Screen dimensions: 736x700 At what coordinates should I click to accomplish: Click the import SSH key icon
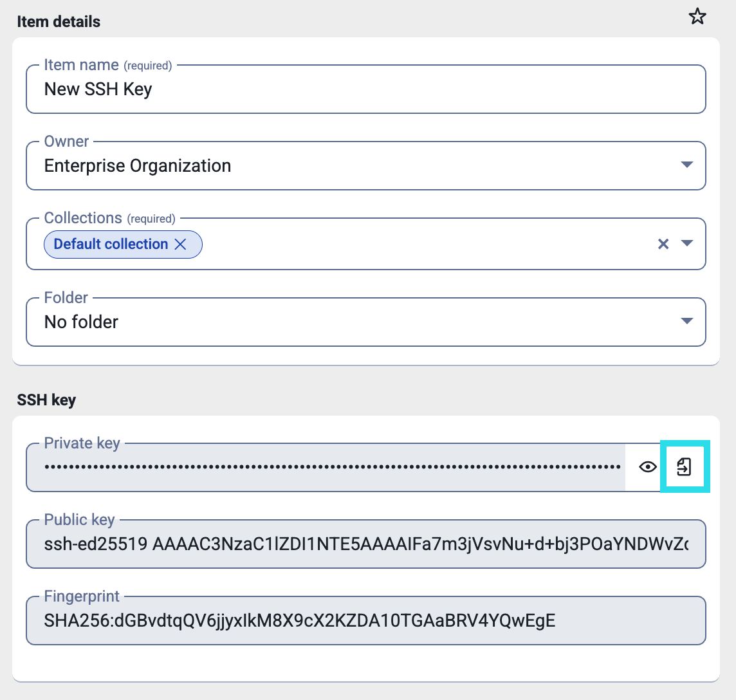(x=685, y=467)
